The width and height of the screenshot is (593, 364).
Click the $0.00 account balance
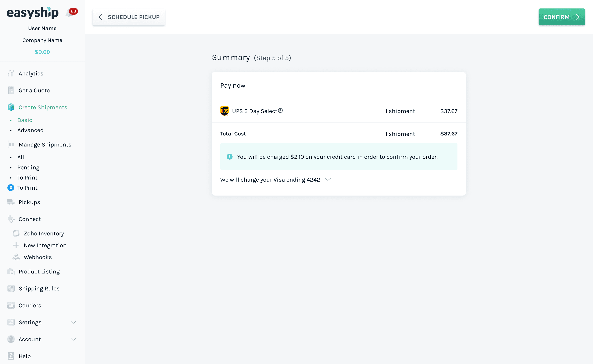42,52
